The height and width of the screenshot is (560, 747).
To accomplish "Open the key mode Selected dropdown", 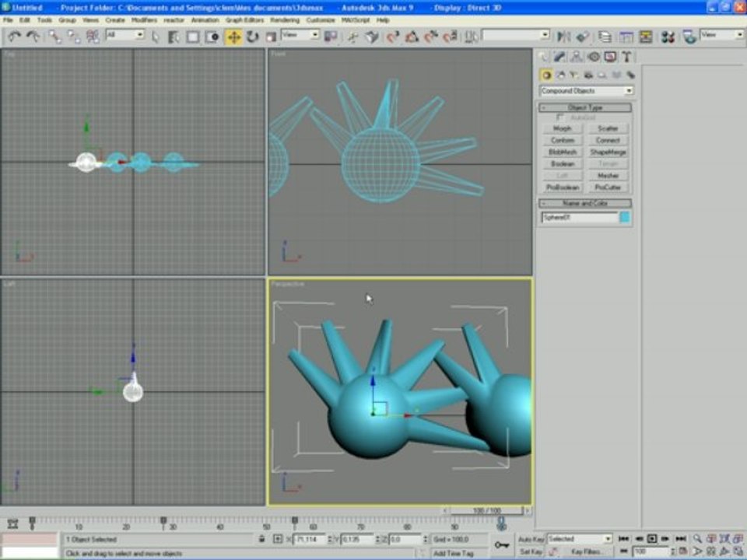I will click(579, 539).
